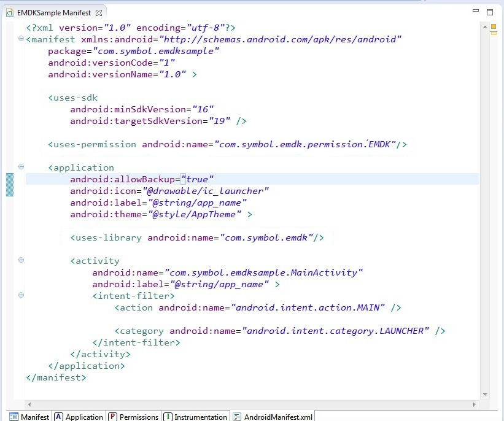The image size is (504, 421).
Task: Click the Android icon on the EMDKSample Manifest tab
Action: point(10,12)
